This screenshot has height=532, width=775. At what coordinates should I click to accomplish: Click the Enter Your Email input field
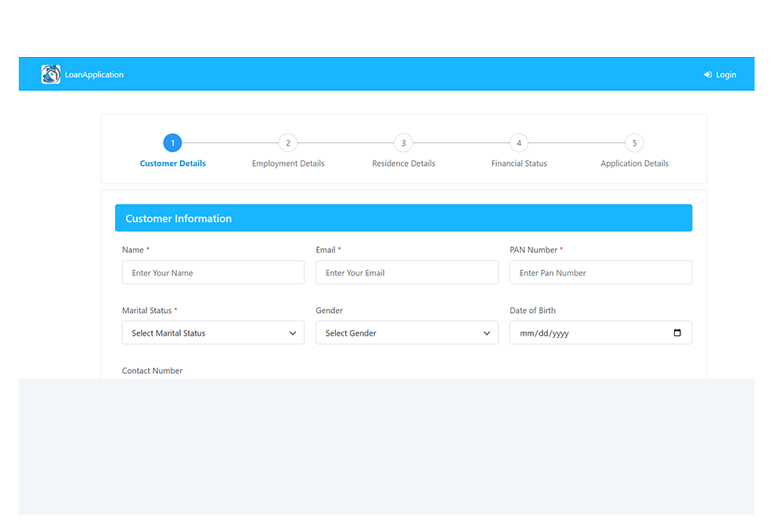click(x=407, y=272)
